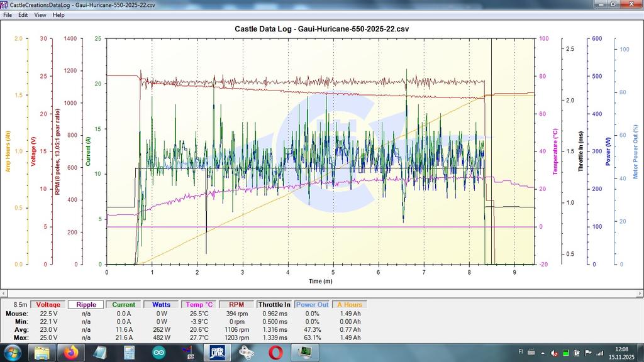Open Windows Explorer folder icon in taskbar
The image size is (644, 362).
click(x=42, y=352)
